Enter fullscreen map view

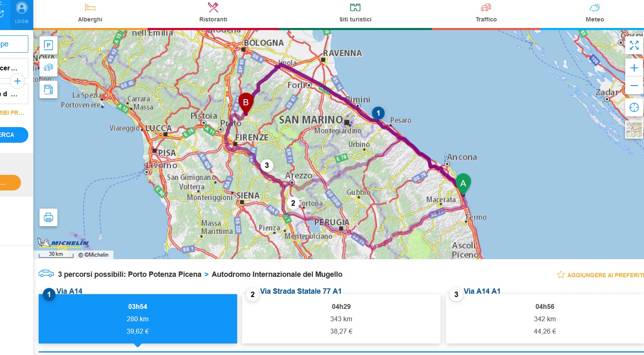(634, 45)
